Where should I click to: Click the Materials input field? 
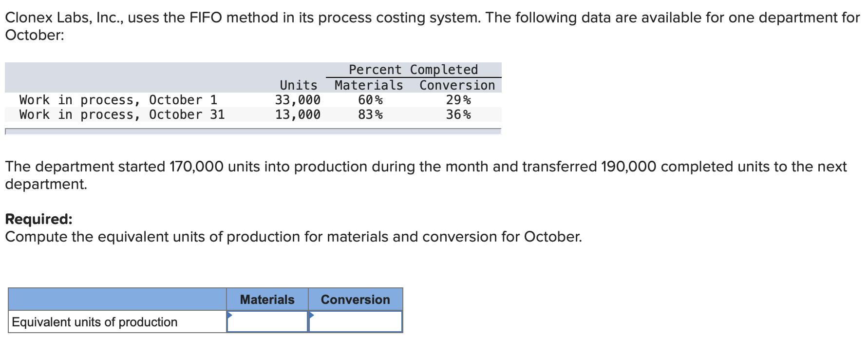click(x=268, y=321)
